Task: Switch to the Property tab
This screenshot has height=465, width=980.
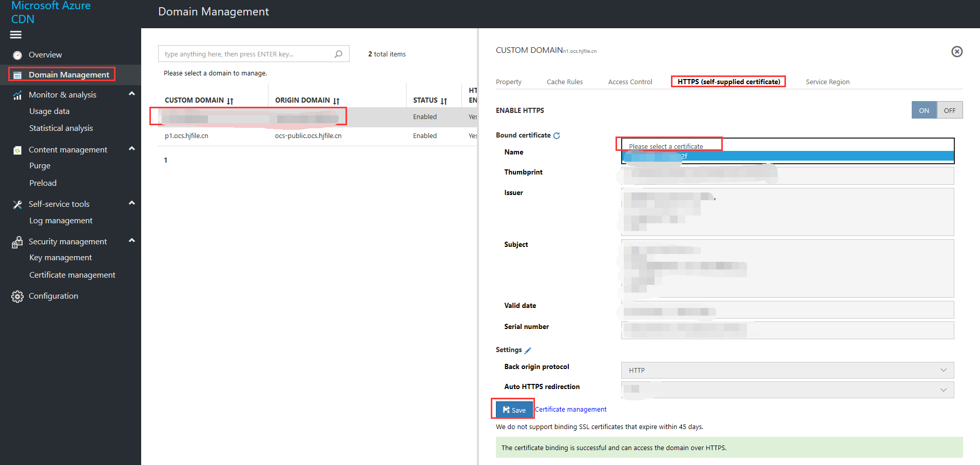Action: [509, 82]
